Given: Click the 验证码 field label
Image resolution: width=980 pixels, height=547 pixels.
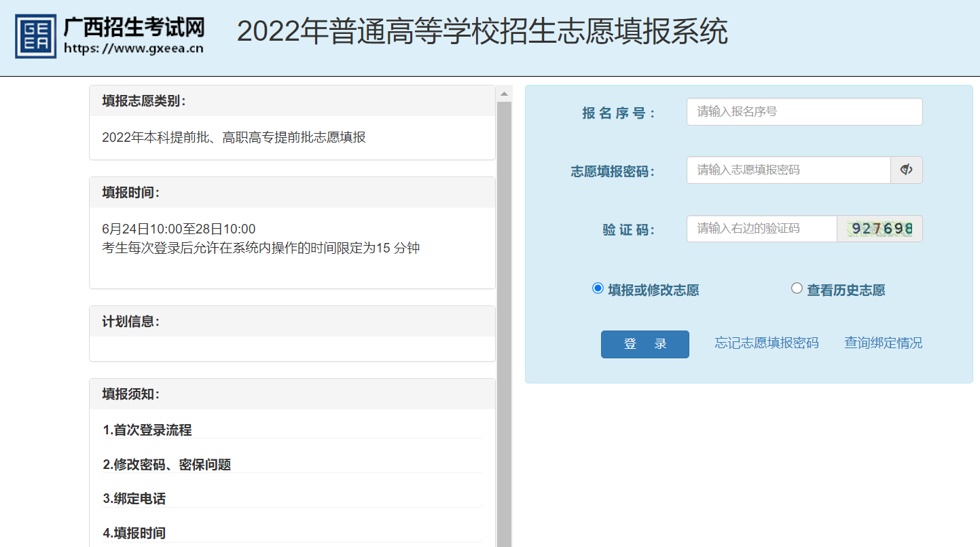Looking at the screenshot, I should 629,230.
